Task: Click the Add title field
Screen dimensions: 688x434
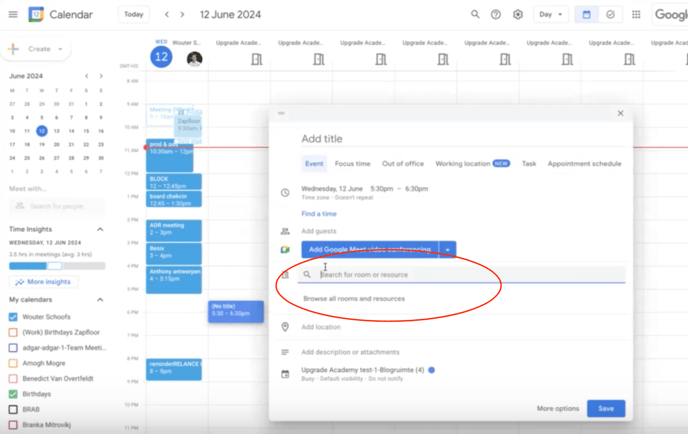Action: tap(463, 139)
